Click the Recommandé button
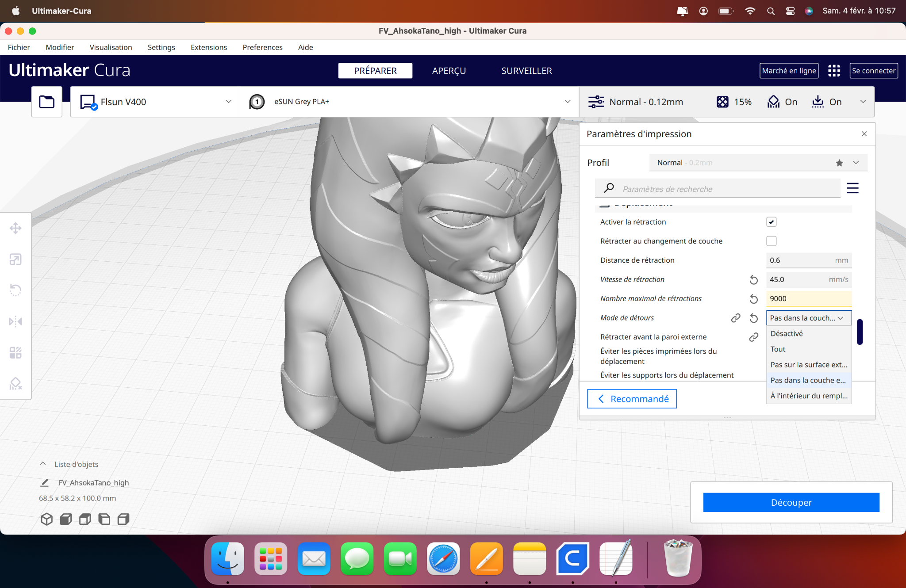 tap(632, 399)
